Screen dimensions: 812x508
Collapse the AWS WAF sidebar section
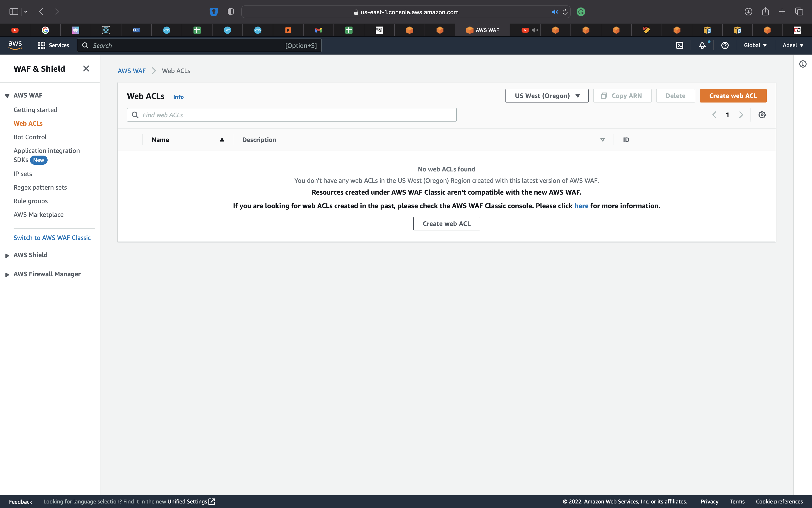7,96
